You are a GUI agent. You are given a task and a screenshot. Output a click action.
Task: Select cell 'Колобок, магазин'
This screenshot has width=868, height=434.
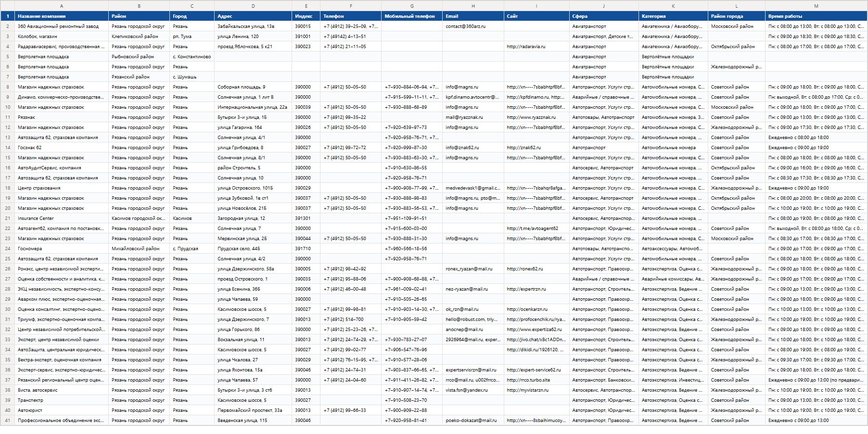[62, 37]
